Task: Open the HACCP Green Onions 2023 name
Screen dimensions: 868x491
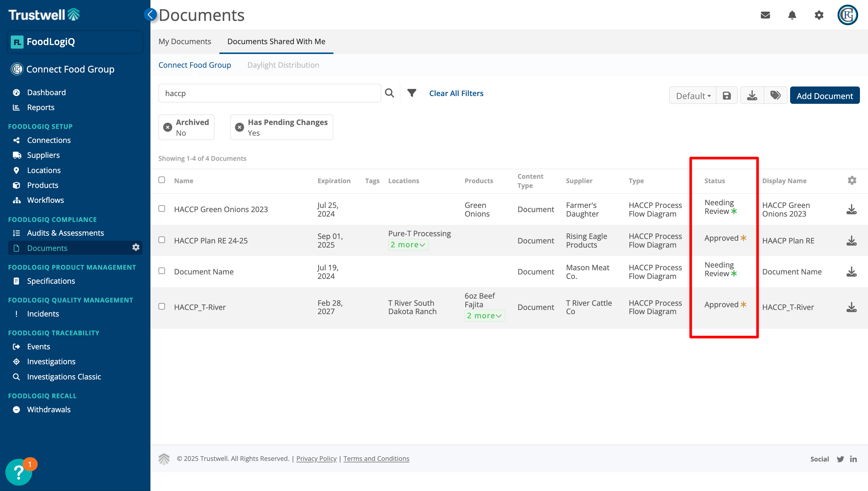Action: click(221, 209)
